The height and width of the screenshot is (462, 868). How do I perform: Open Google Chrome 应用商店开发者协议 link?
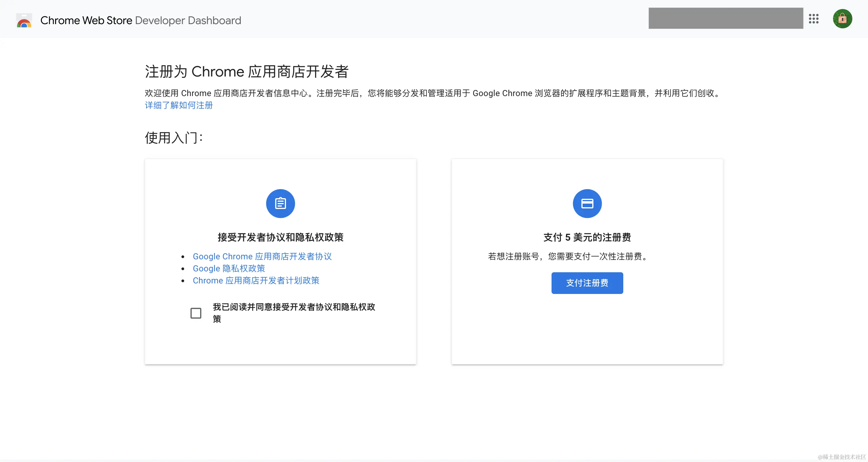[262, 257]
